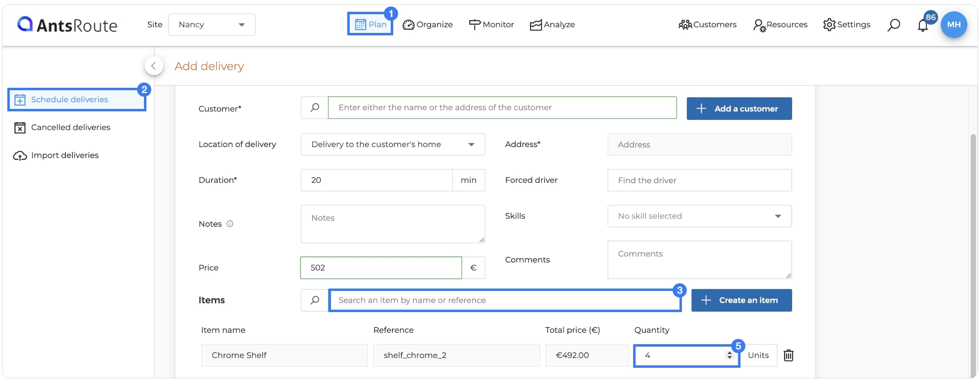Click the Add a customer button
The height and width of the screenshot is (382, 980).
(739, 109)
